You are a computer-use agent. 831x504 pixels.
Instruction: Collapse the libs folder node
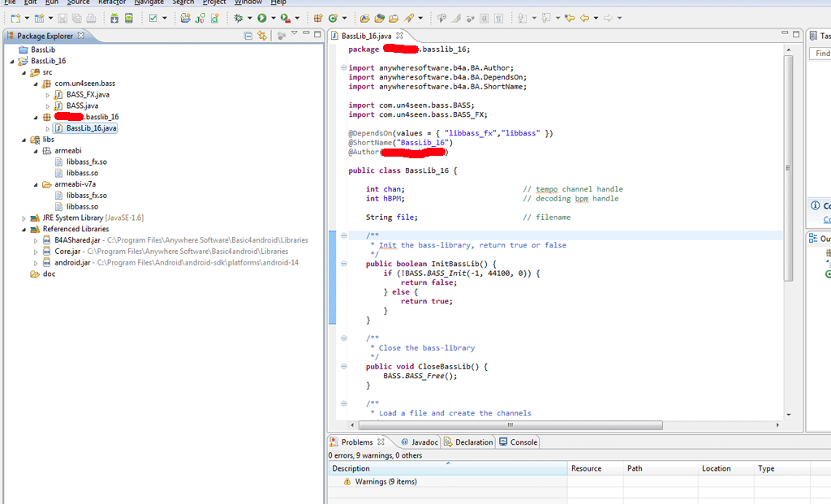pos(24,140)
